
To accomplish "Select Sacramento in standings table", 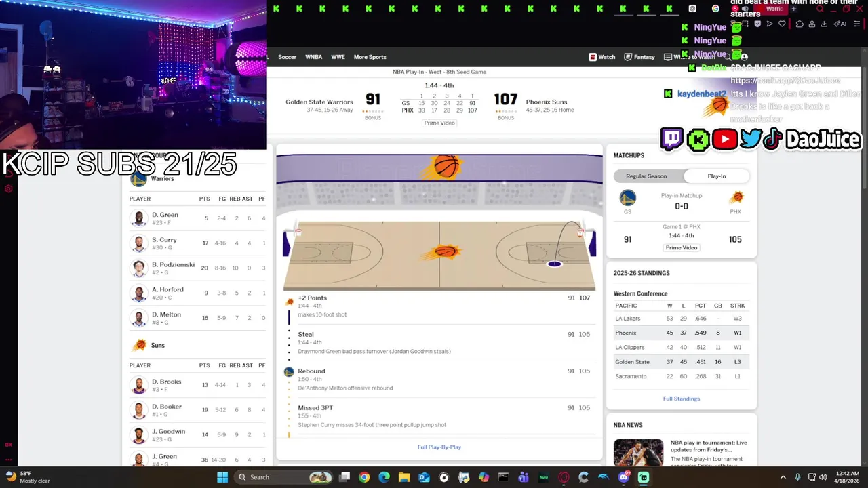I will coord(631,376).
